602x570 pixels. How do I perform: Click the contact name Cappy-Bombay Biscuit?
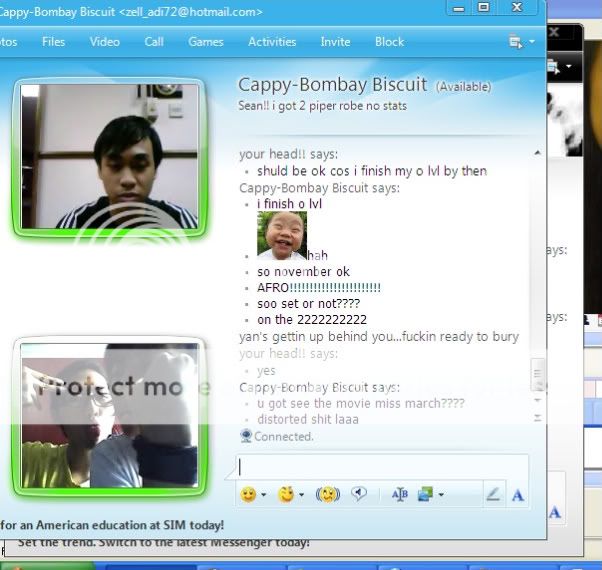332,84
